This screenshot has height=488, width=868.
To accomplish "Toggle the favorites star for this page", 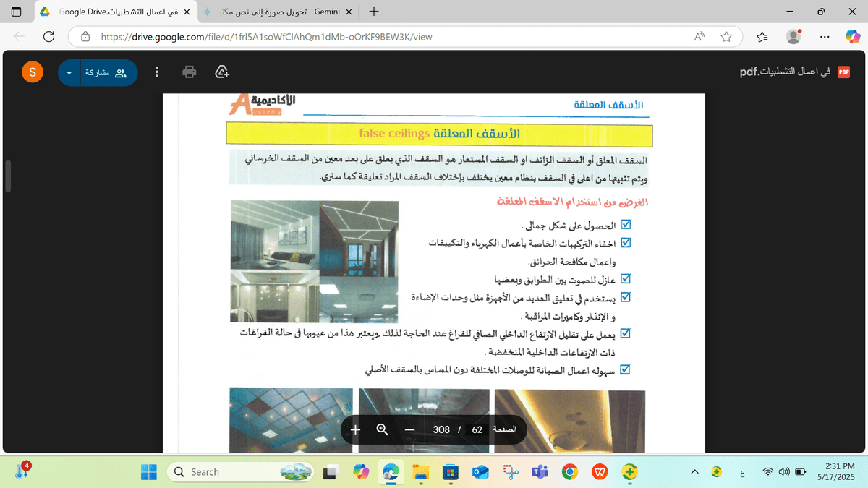I will (x=726, y=37).
